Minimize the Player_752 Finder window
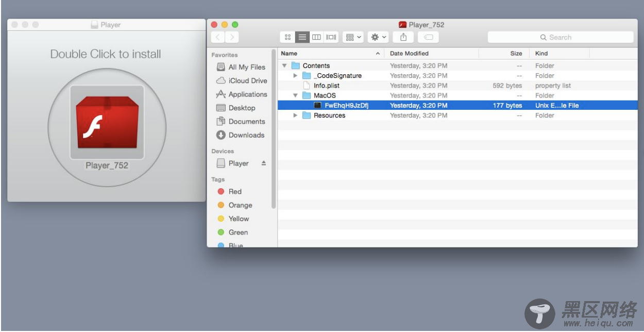Image resolution: width=644 pixels, height=332 pixels. [225, 24]
